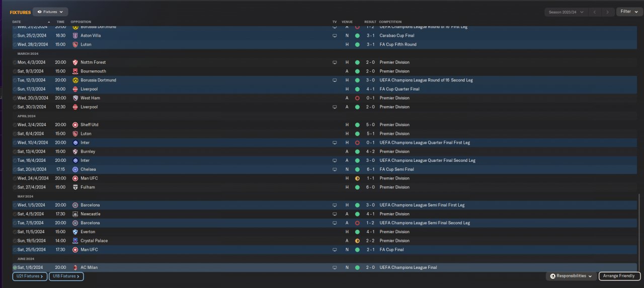Open the Filter dropdown
This screenshot has height=288, width=644.
629,12
